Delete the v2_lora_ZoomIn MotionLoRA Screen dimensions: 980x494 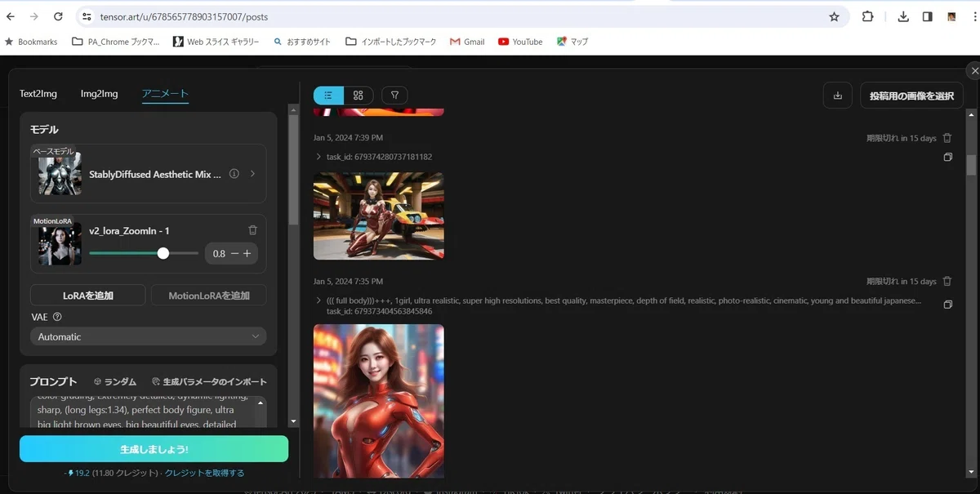point(252,231)
